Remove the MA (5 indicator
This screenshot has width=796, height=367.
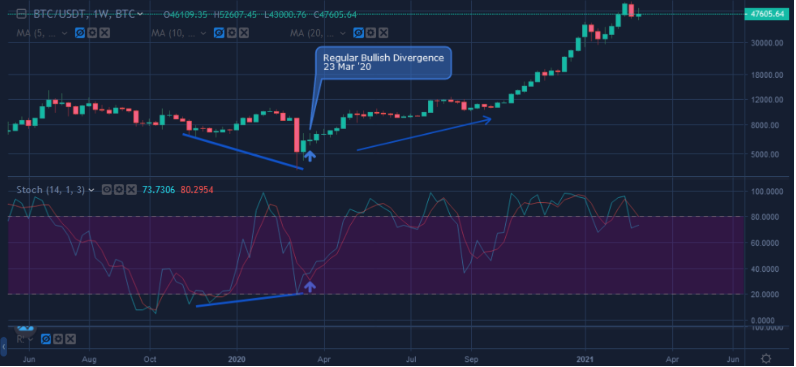104,34
